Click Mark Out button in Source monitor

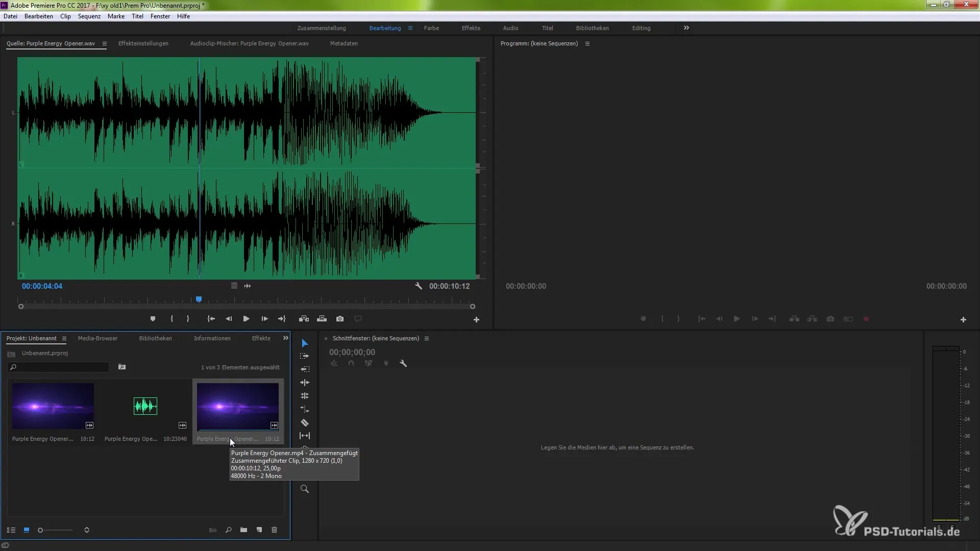(x=188, y=319)
